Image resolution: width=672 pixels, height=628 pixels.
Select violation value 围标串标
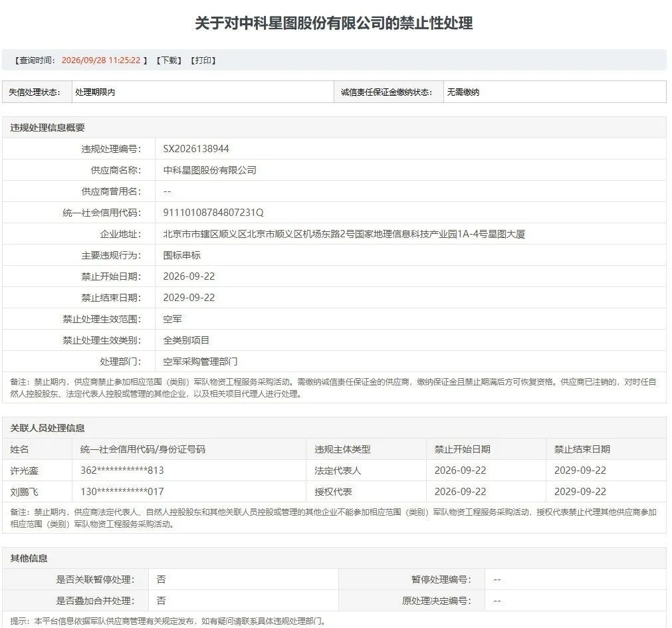click(181, 255)
